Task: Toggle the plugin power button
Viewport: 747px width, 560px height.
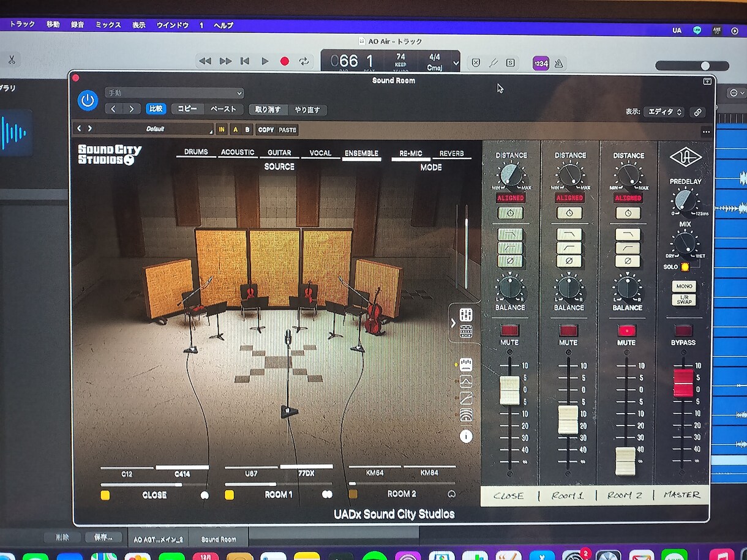Action: (88, 101)
